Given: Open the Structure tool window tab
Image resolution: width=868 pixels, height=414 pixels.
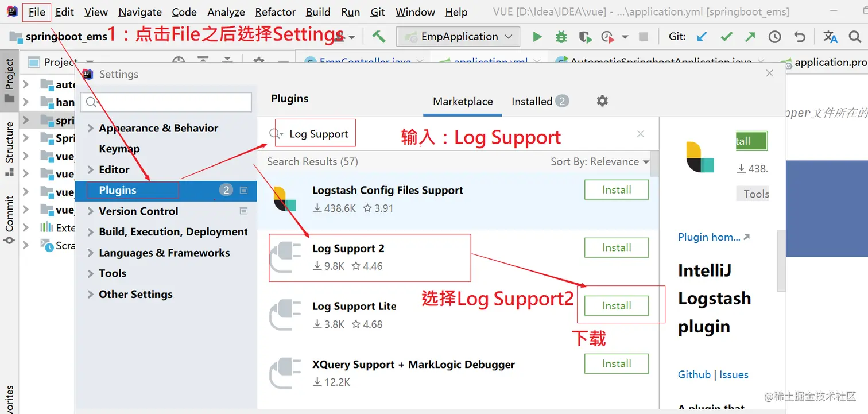Looking at the screenshot, I should coord(9,149).
